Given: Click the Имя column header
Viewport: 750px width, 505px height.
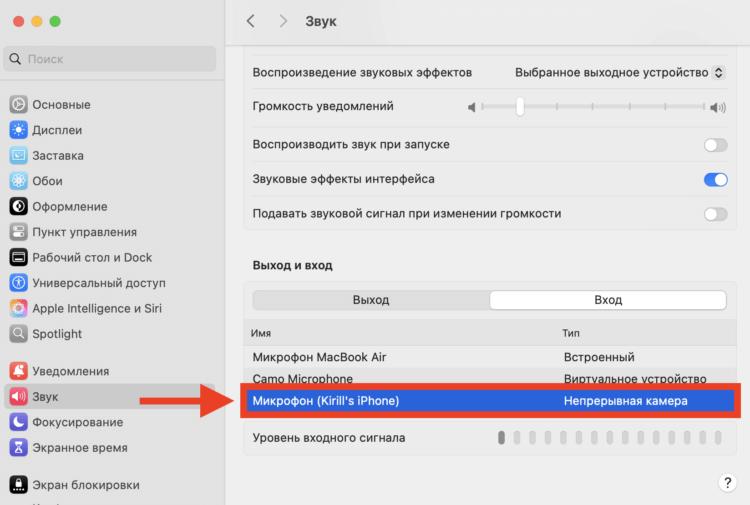Looking at the screenshot, I should 261,333.
